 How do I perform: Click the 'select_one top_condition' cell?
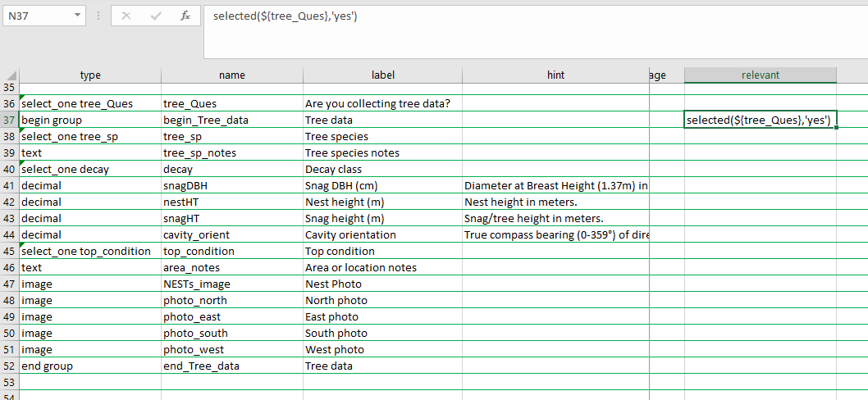point(90,252)
